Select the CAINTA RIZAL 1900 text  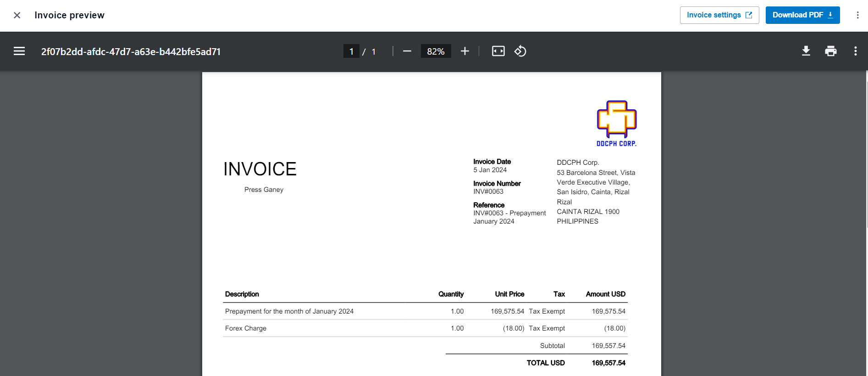[588, 212]
